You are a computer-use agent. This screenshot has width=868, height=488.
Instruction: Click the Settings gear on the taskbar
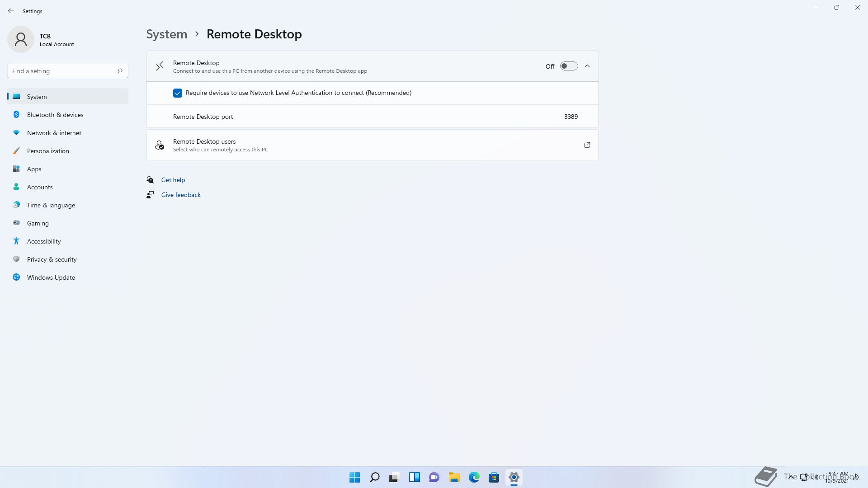(x=514, y=477)
